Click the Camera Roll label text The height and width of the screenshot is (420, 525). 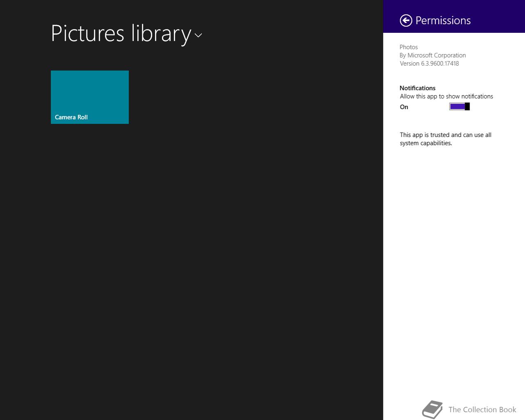(71, 117)
